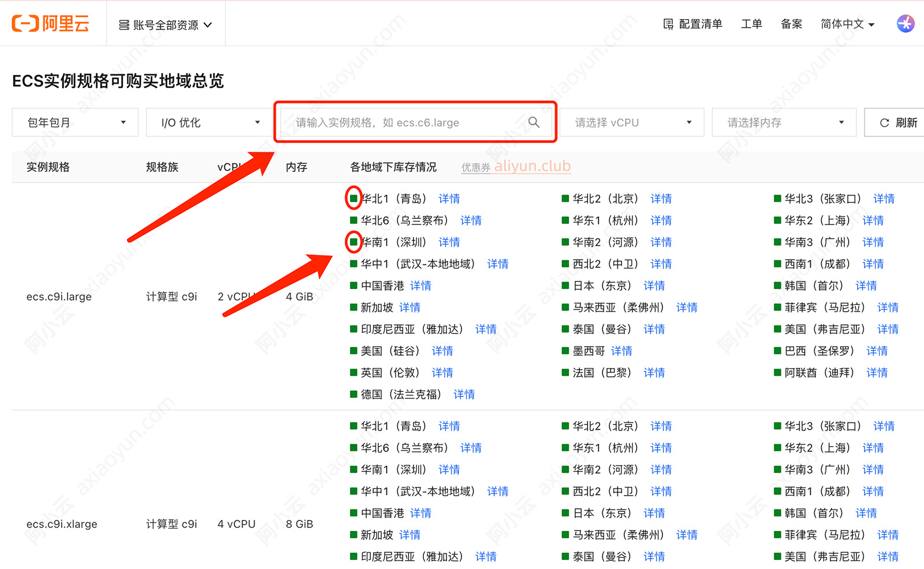This screenshot has width=924, height=569.
Task: Open 详情 for 韩国（首尔） in ecs.c9i.large row
Action: coord(866,286)
